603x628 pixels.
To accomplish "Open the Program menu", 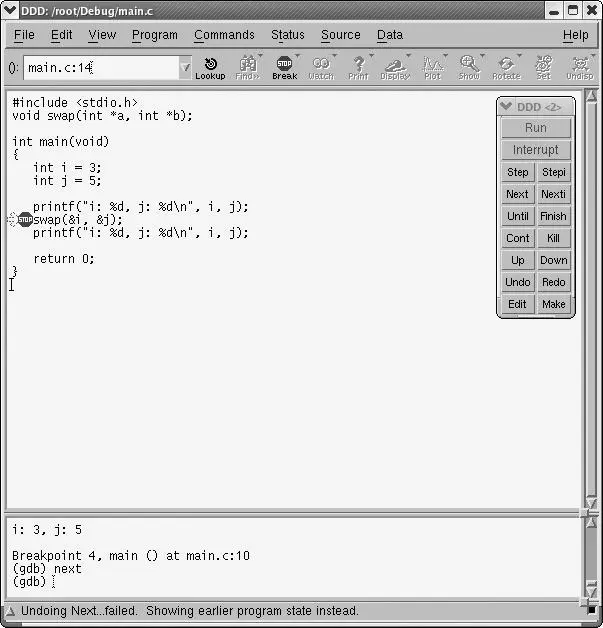I will coord(154,35).
